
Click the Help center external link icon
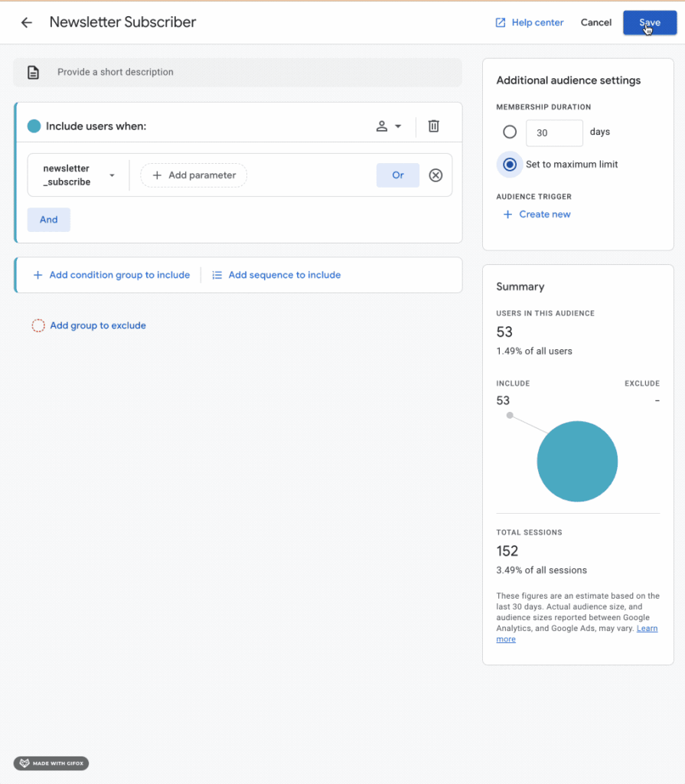pos(501,23)
